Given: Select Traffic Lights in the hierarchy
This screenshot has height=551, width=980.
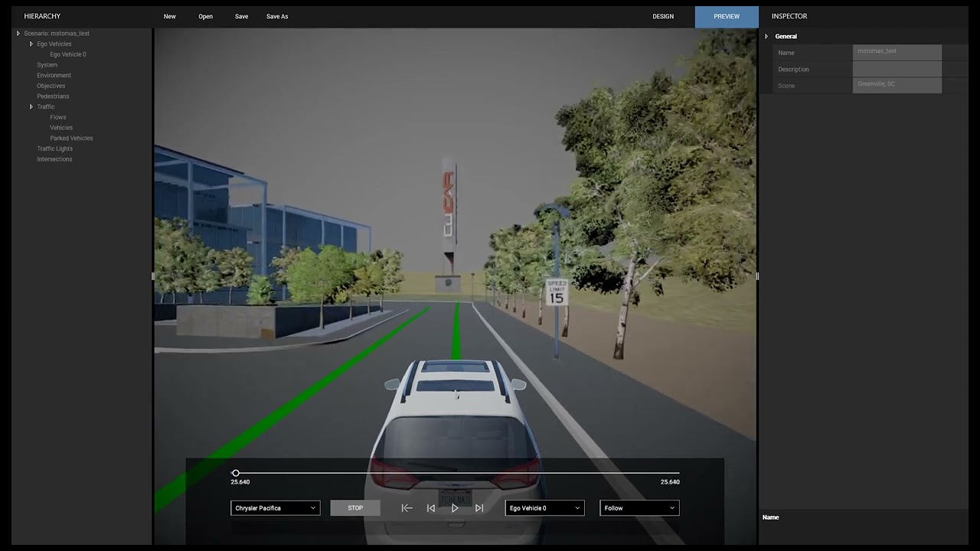Looking at the screenshot, I should tap(55, 148).
